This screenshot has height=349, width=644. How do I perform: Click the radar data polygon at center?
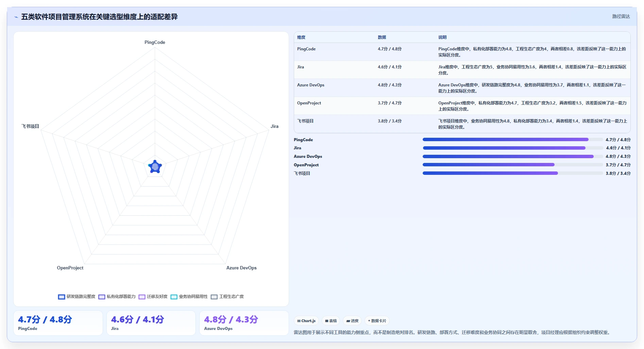tap(155, 167)
